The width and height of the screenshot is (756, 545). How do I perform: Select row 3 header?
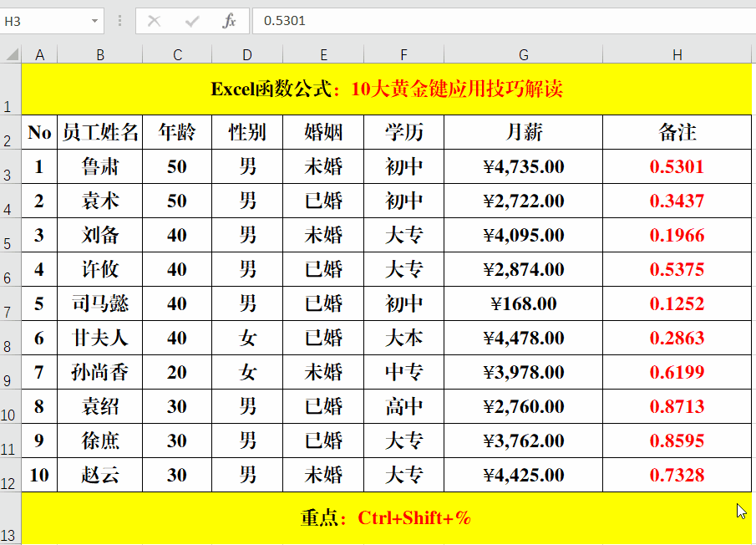(x=11, y=166)
